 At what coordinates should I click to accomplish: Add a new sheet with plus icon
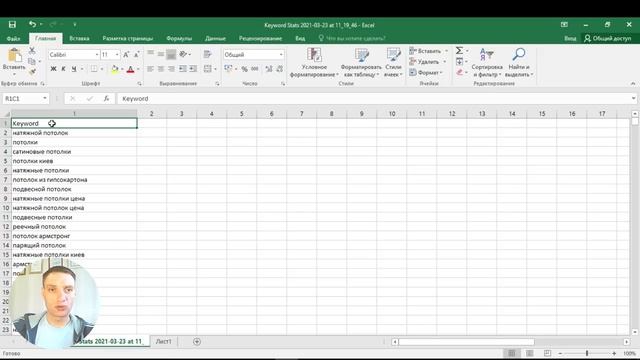[197, 342]
